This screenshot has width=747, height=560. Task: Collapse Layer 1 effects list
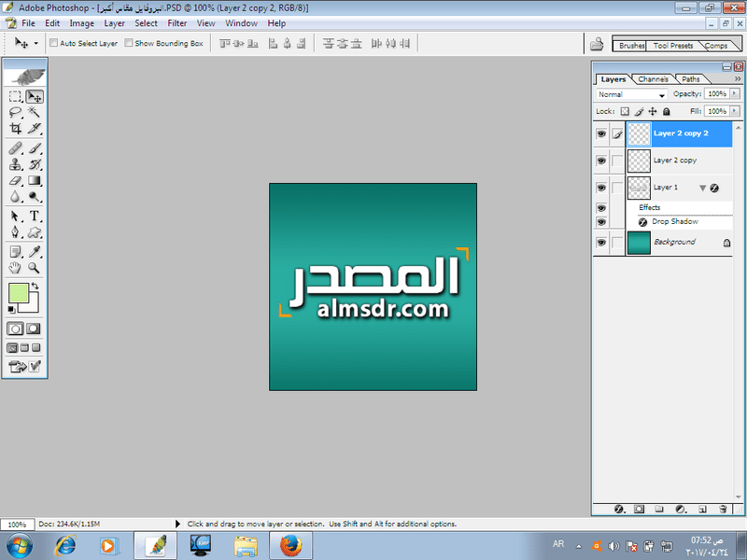[702, 188]
